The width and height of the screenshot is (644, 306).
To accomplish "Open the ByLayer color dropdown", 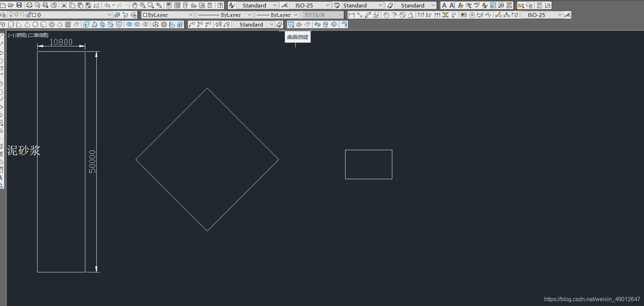I will [x=190, y=15].
